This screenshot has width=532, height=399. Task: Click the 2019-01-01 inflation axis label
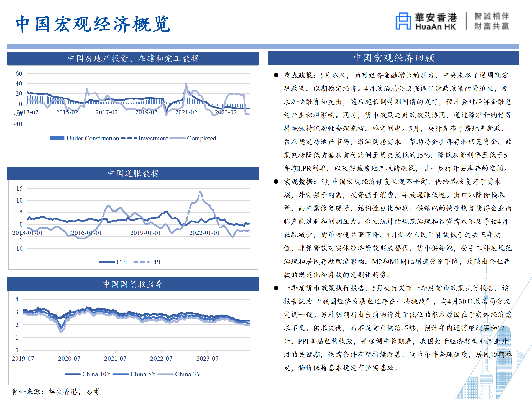point(145,233)
